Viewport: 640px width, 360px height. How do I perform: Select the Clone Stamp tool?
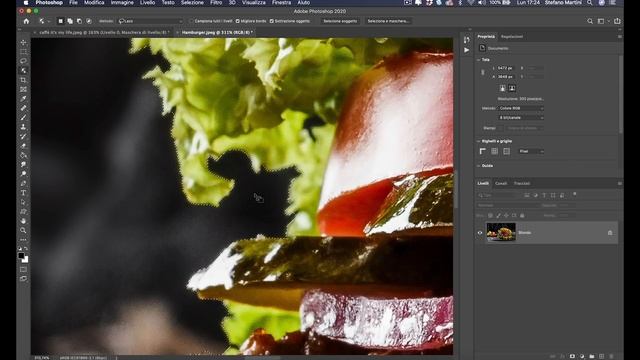23,127
